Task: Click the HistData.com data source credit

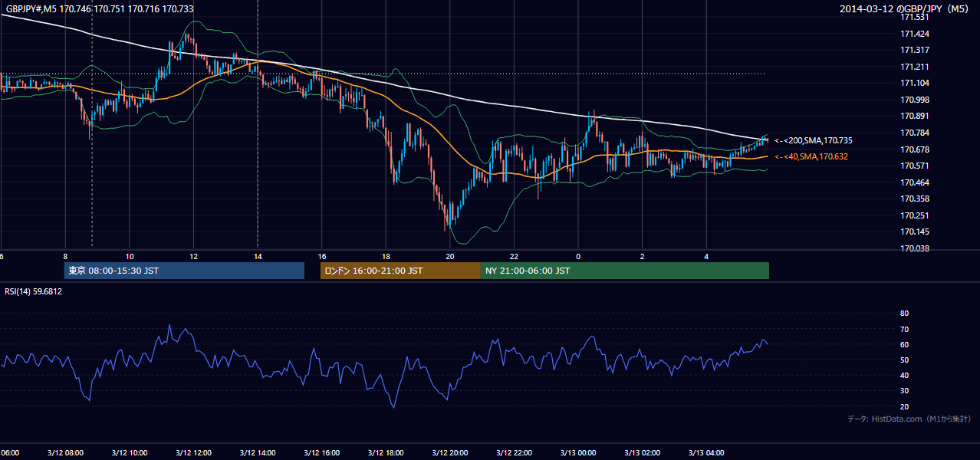Action: click(909, 419)
